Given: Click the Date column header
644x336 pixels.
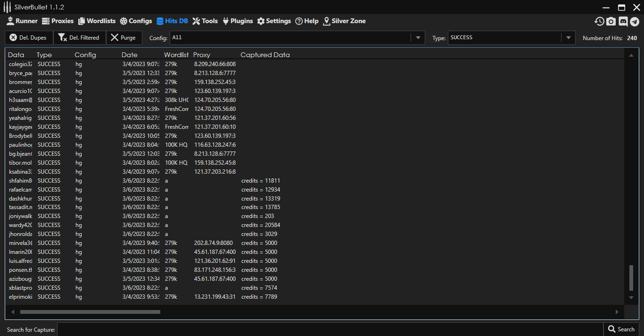Looking at the screenshot, I should 130,55.
